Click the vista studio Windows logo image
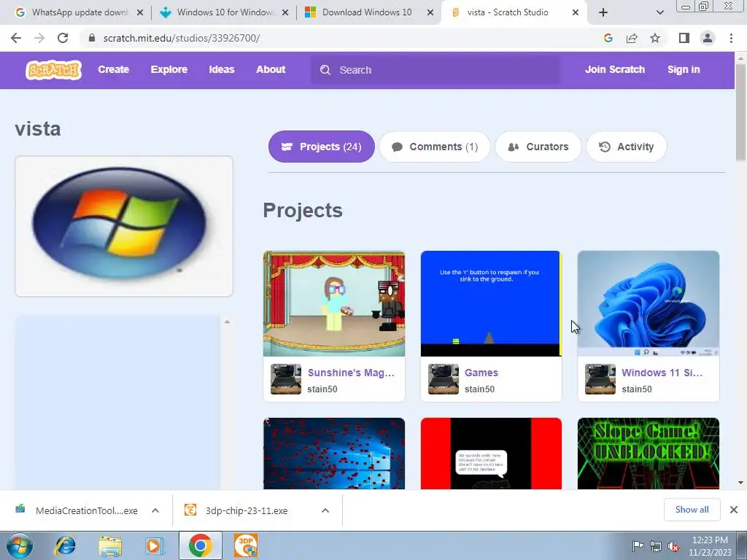747x560 pixels. point(124,226)
